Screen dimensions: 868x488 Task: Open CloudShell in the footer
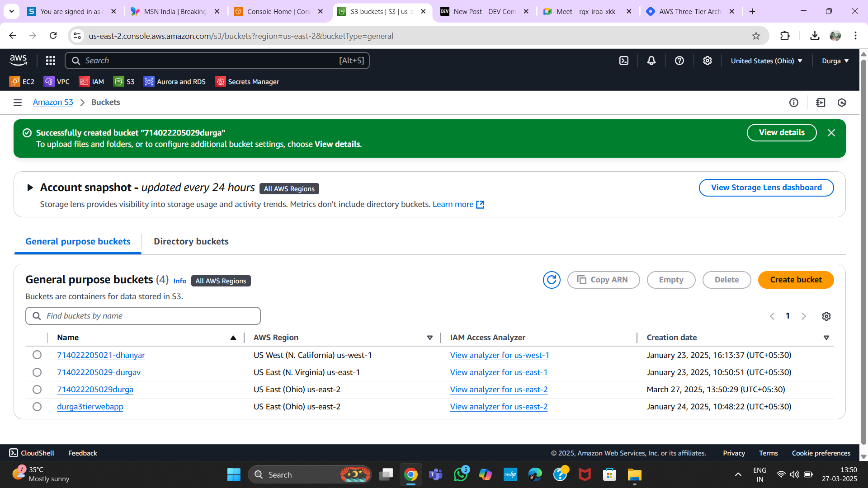(32, 453)
